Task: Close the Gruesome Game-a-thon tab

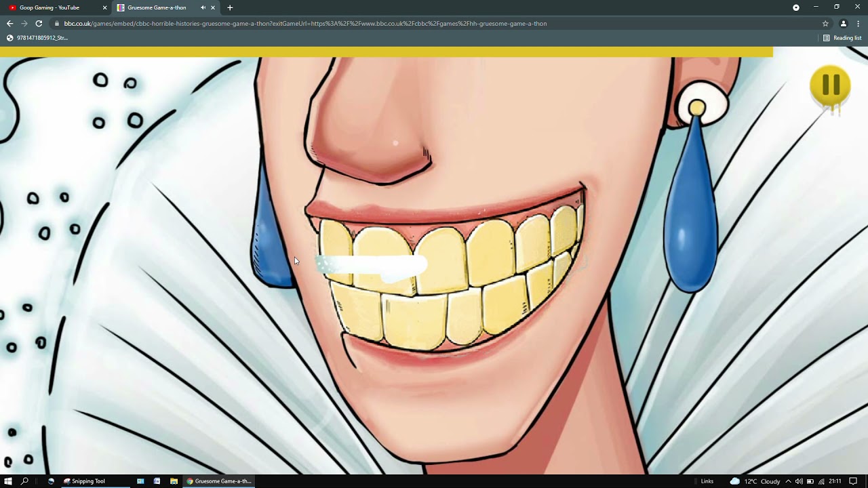Action: click(x=213, y=7)
